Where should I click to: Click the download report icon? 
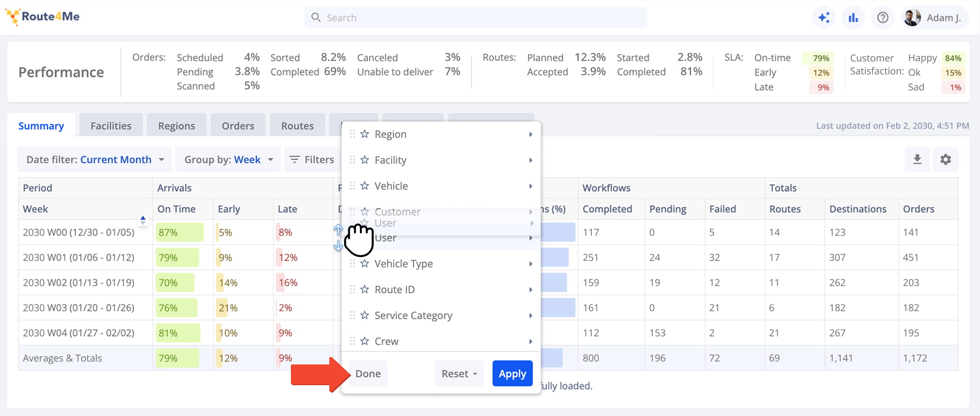(917, 159)
